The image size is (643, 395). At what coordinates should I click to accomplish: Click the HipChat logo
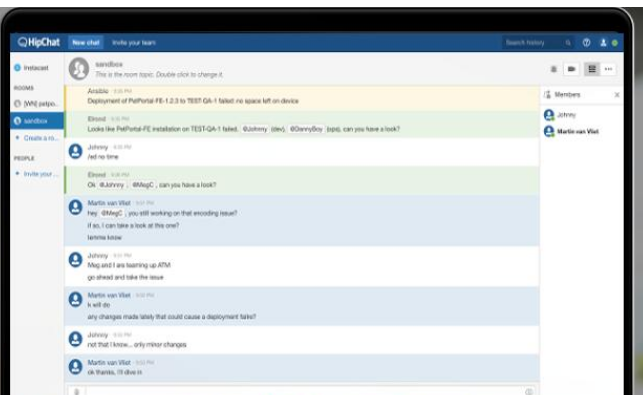[39, 42]
